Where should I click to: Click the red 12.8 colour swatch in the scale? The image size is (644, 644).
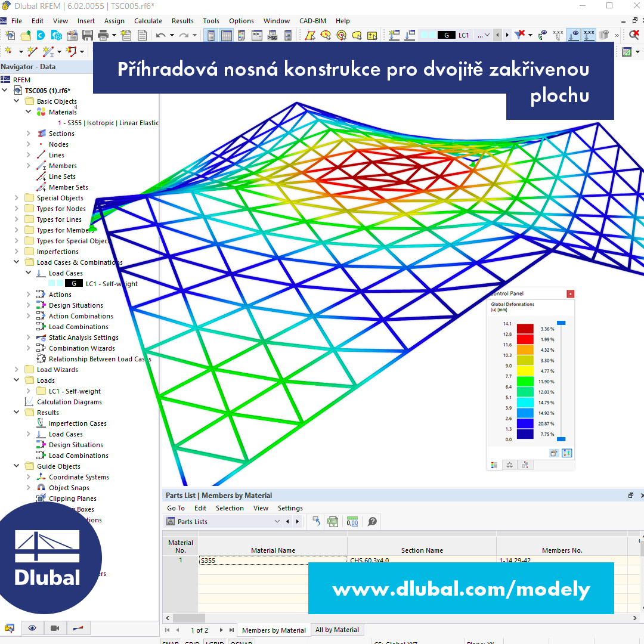(x=525, y=339)
